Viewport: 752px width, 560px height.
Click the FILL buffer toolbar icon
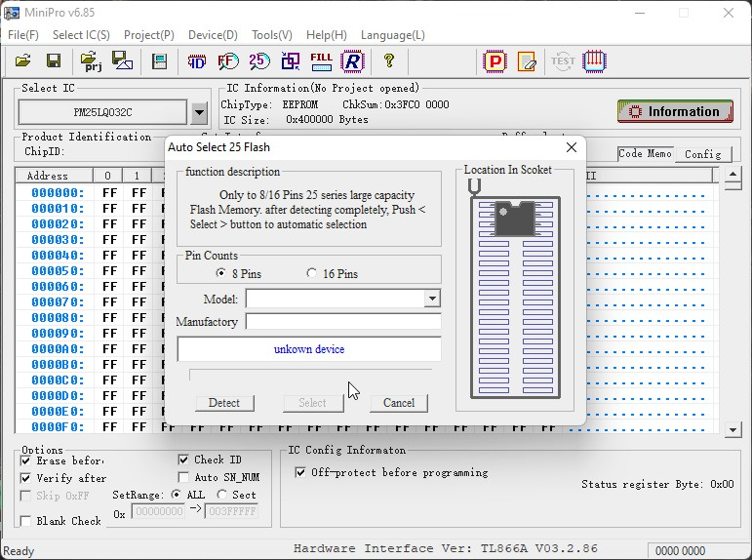click(321, 61)
